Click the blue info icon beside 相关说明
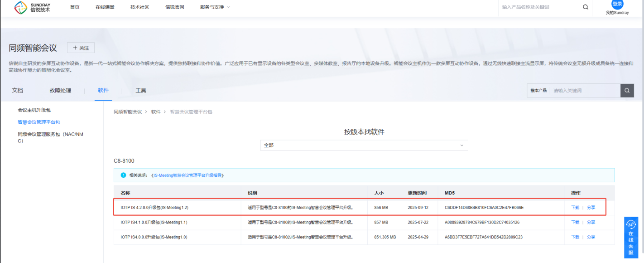This screenshot has height=263, width=644. pos(123,175)
